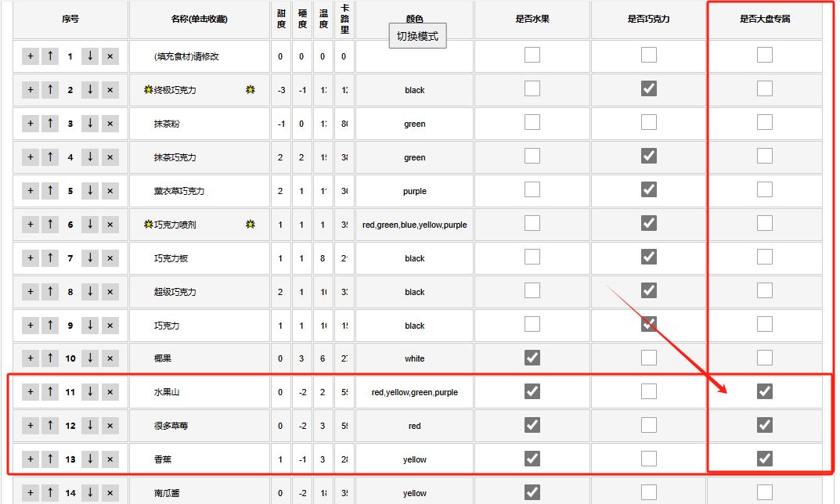Add a row using row 6 plus
840x504 pixels.
pos(31,225)
